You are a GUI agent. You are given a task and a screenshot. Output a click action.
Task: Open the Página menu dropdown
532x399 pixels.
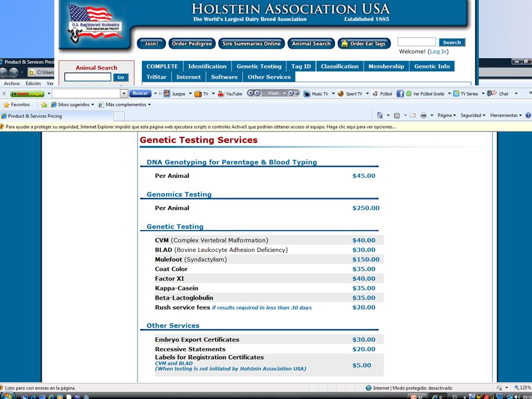(x=447, y=115)
